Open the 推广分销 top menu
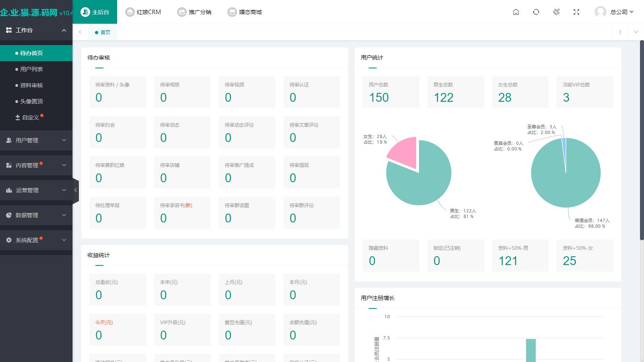The width and height of the screenshot is (644, 362). tap(194, 12)
